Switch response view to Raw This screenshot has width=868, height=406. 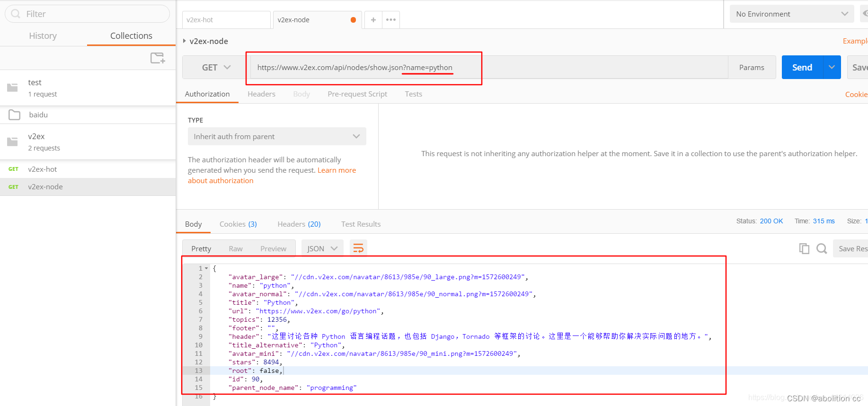[236, 248]
